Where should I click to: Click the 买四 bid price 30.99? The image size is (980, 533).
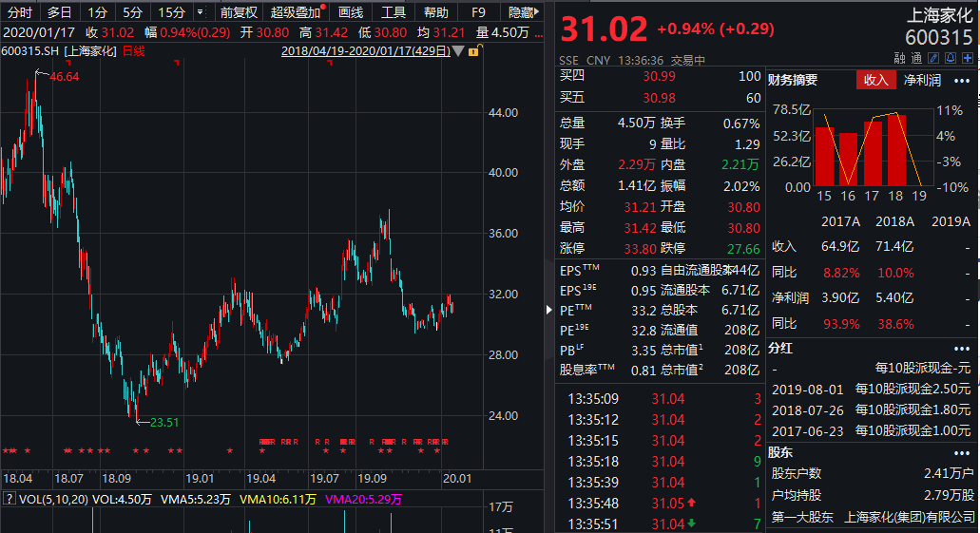pos(660,76)
